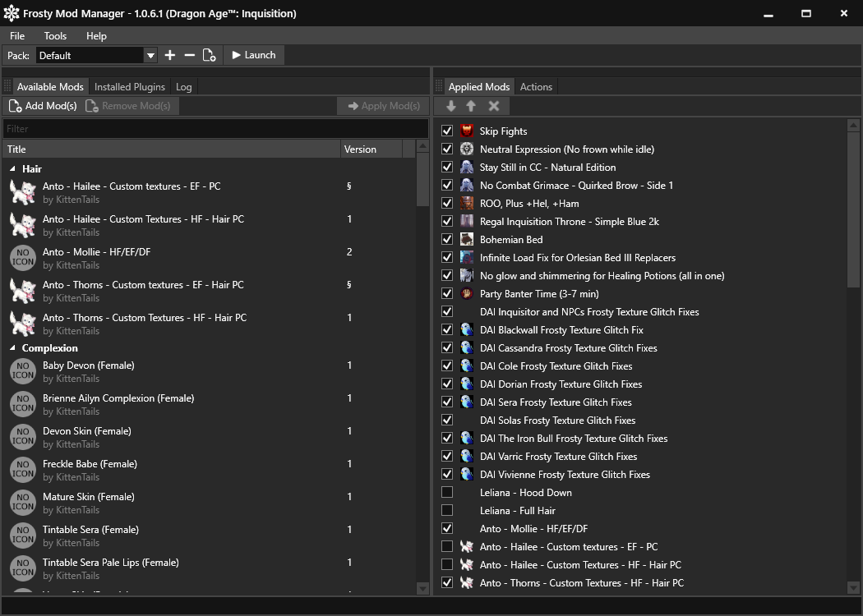Image resolution: width=863 pixels, height=616 pixels.
Task: Enable the Leliana - Full Hair checkbox
Action: (447, 511)
